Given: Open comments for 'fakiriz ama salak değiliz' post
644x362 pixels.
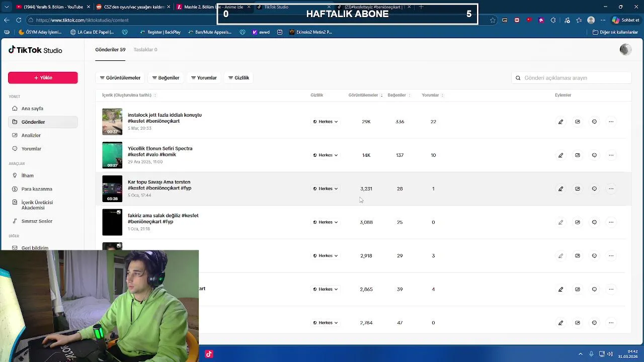Looking at the screenshot, I should 594,222.
